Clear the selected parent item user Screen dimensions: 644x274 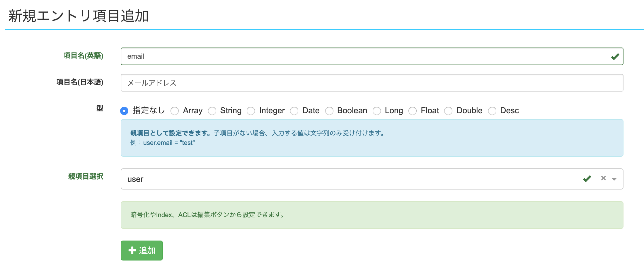click(x=603, y=178)
